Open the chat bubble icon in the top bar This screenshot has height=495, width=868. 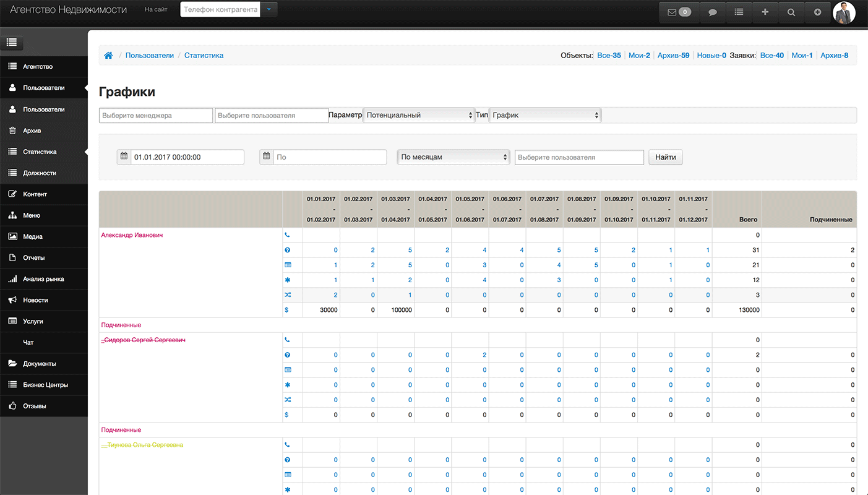[713, 12]
